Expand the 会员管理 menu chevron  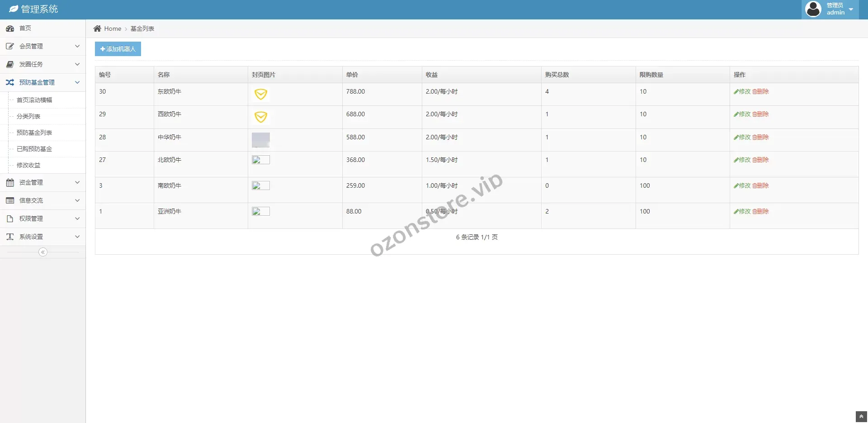77,46
